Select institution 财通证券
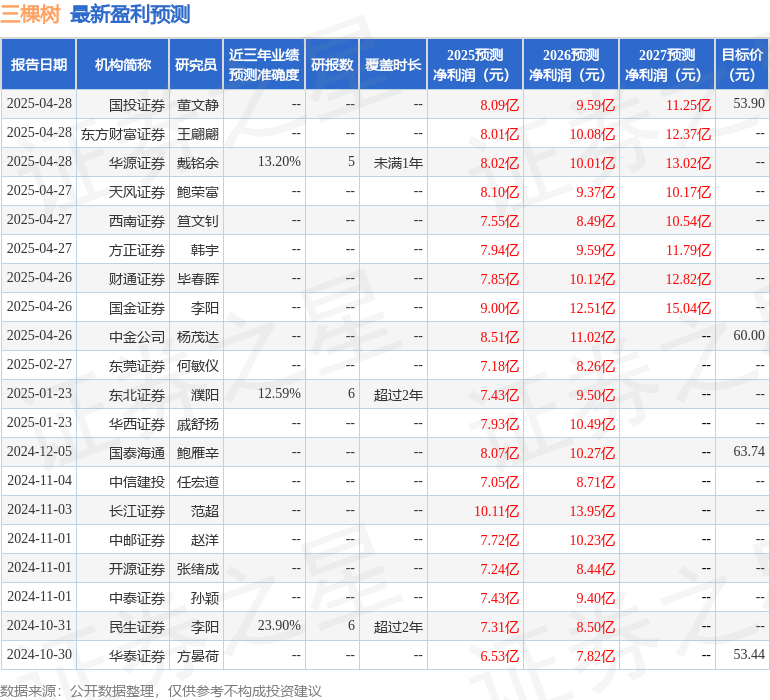The height and width of the screenshot is (700, 770). pos(137,279)
